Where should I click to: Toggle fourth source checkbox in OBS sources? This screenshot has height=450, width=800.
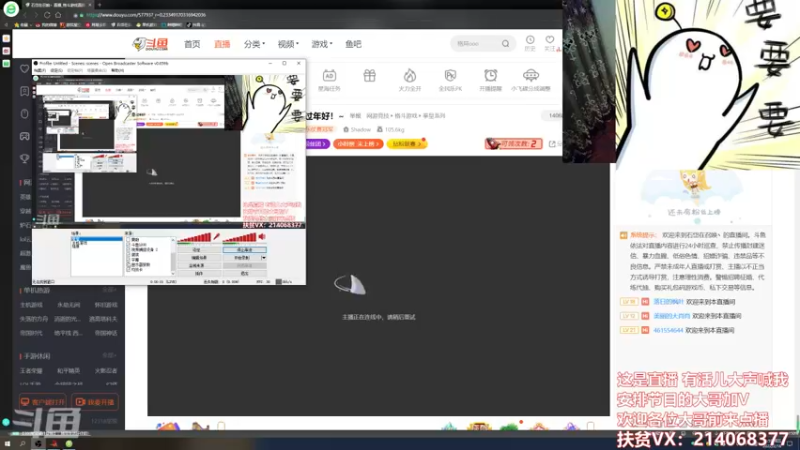tap(129, 255)
